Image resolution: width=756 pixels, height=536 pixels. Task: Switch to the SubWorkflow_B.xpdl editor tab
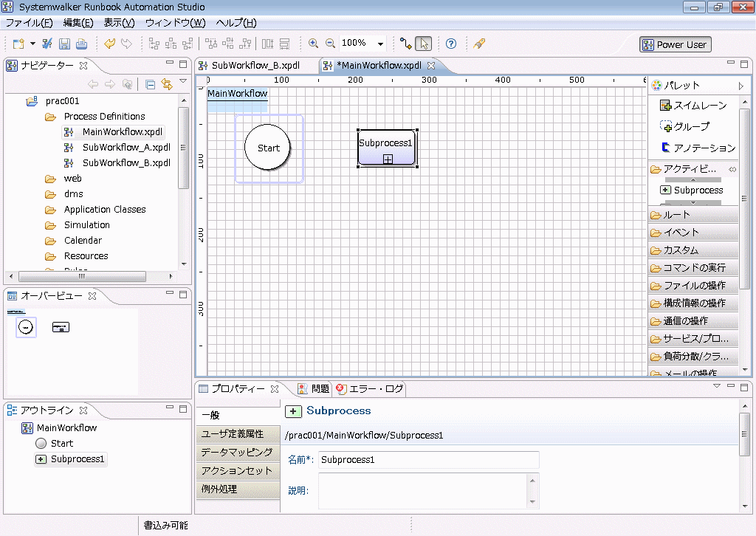tap(255, 66)
